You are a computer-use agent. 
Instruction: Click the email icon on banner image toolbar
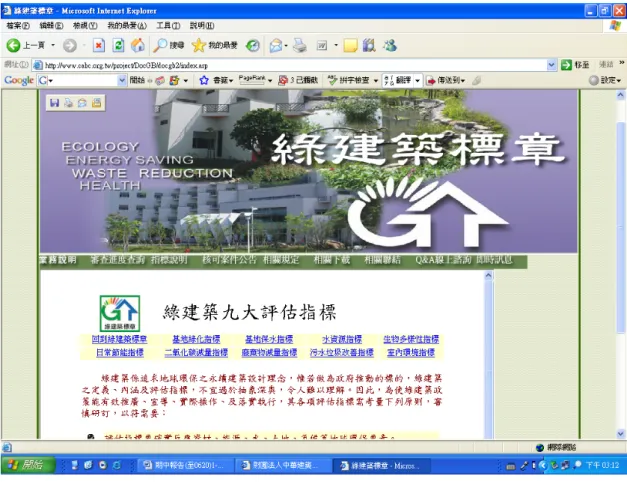[x=82, y=103]
